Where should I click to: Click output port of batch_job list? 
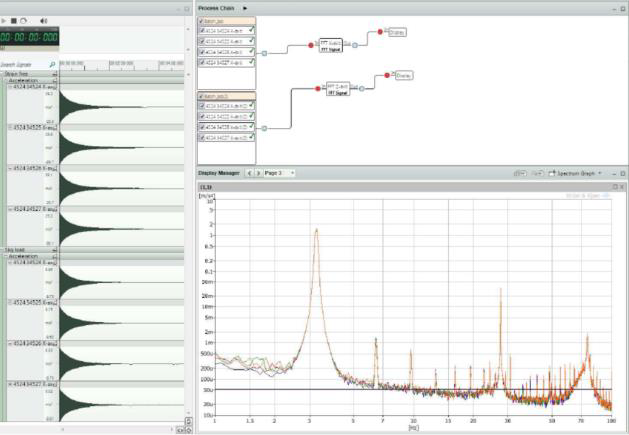[264, 53]
